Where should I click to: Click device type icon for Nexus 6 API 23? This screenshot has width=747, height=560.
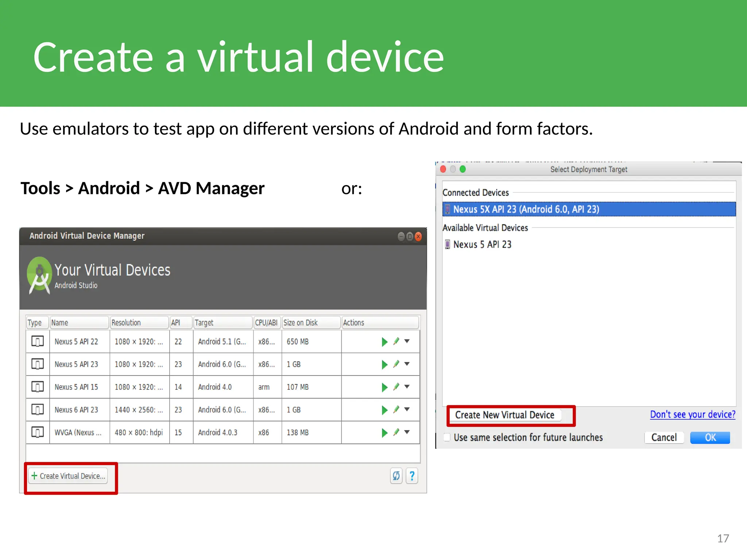pyautogui.click(x=38, y=409)
